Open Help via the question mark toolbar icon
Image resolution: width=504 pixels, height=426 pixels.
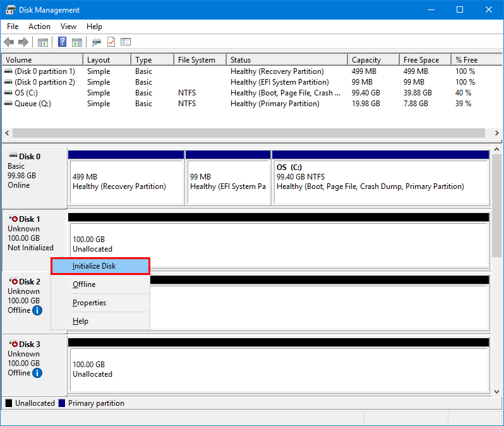pos(63,42)
